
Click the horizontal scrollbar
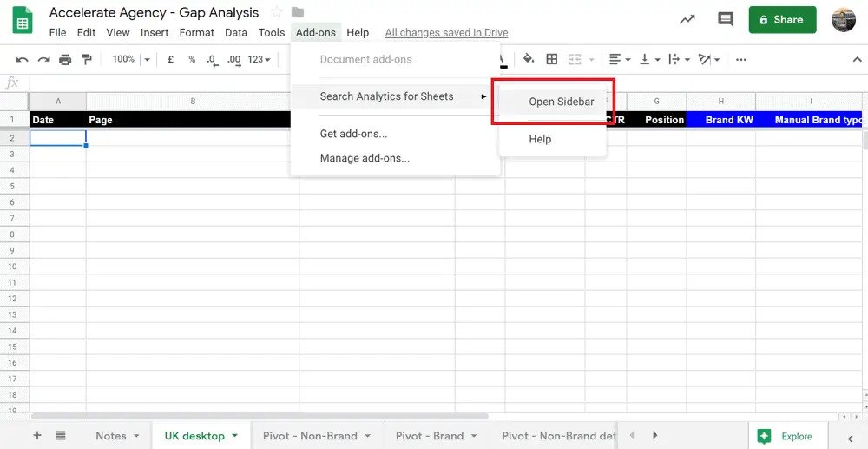[x=259, y=416]
